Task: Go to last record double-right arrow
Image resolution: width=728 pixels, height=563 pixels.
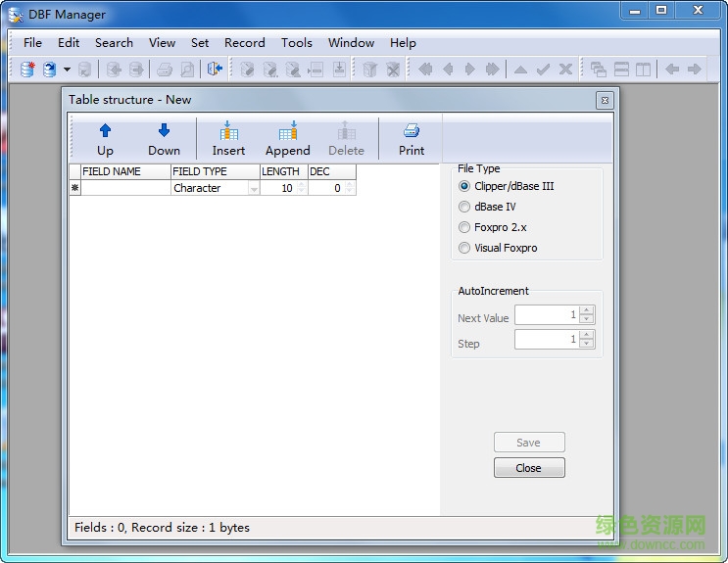Action: pos(492,70)
